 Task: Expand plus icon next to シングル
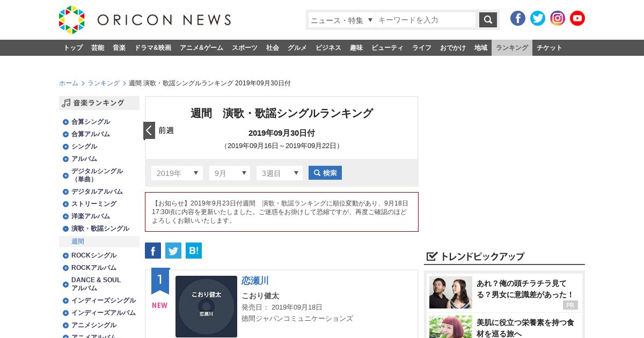click(x=65, y=146)
